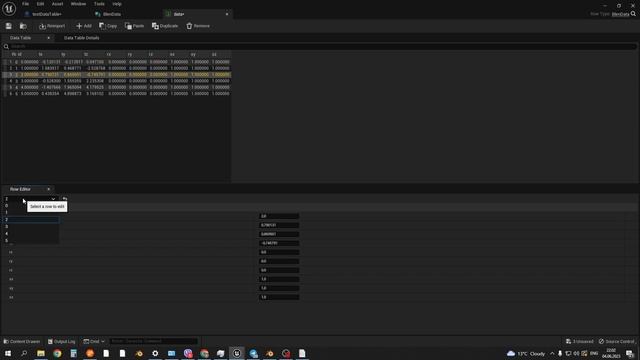Click the reset icon beside row selector
Screen dimensions: 640x360
64,199
